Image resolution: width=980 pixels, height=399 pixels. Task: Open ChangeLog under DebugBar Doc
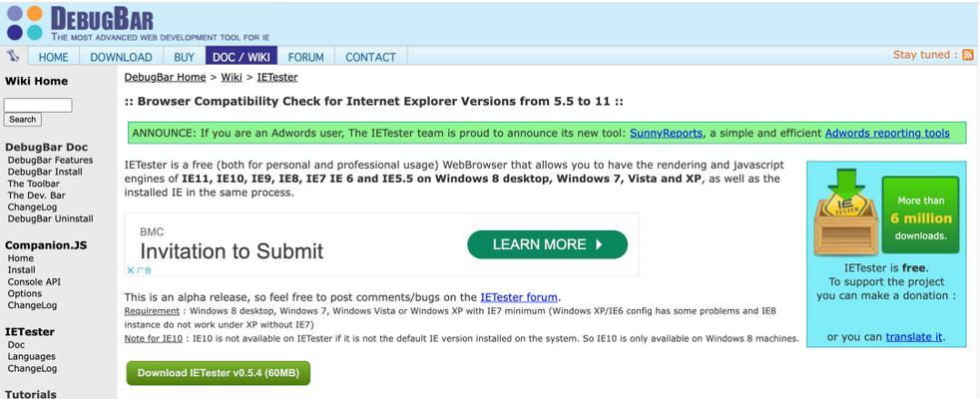[x=32, y=207]
